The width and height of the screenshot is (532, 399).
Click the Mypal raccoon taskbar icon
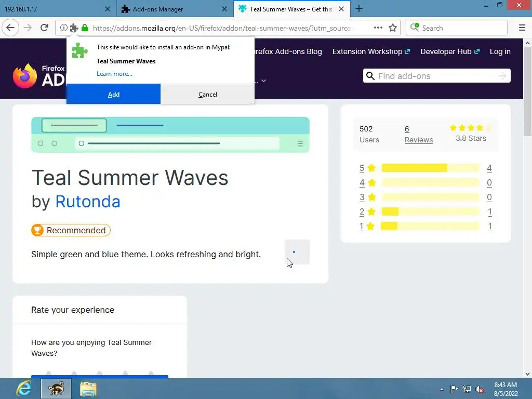point(56,389)
